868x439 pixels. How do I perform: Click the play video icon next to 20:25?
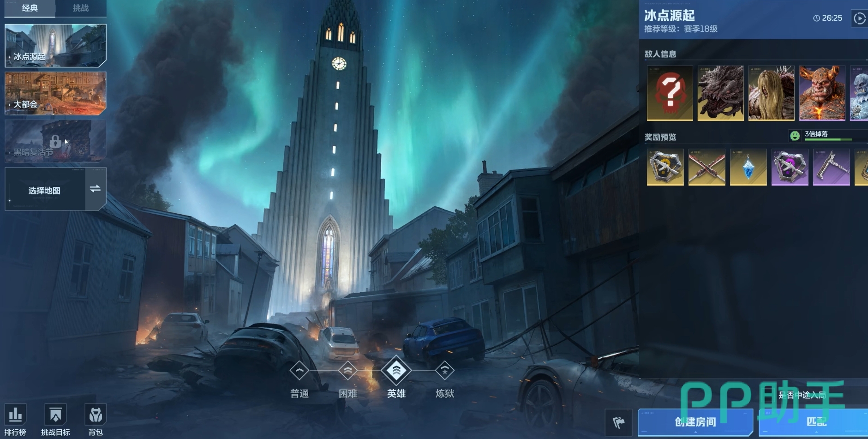pyautogui.click(x=859, y=18)
